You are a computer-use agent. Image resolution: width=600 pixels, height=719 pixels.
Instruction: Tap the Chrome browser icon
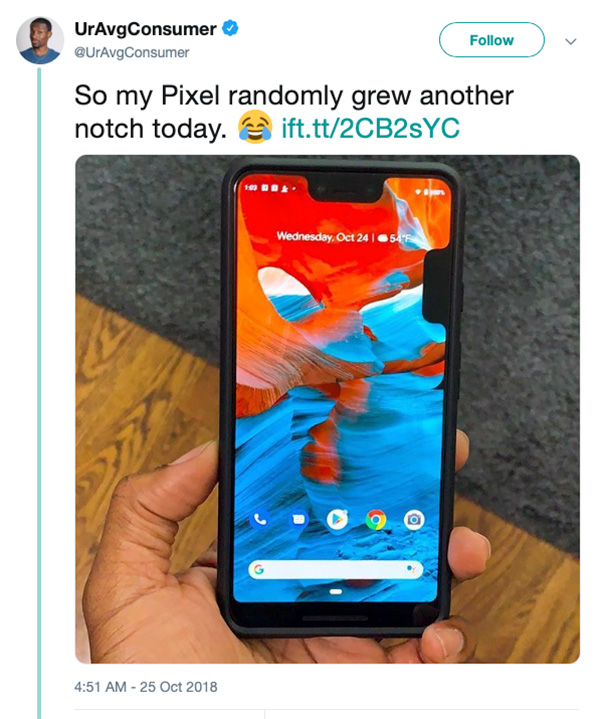pyautogui.click(x=376, y=520)
